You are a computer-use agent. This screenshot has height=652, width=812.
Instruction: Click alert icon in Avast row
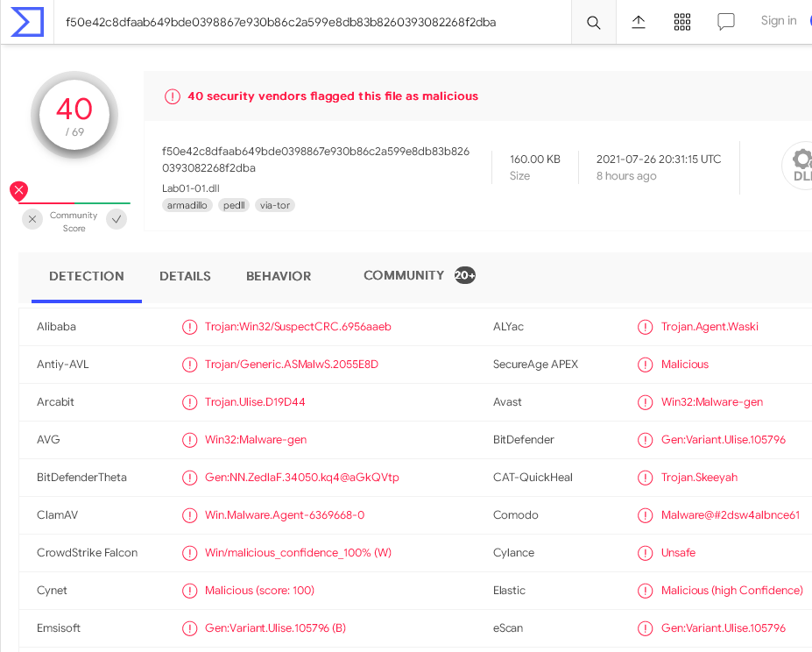(646, 402)
